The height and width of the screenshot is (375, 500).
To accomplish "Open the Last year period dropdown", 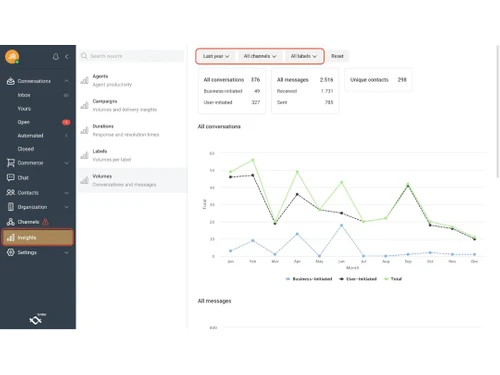I will click(x=216, y=56).
